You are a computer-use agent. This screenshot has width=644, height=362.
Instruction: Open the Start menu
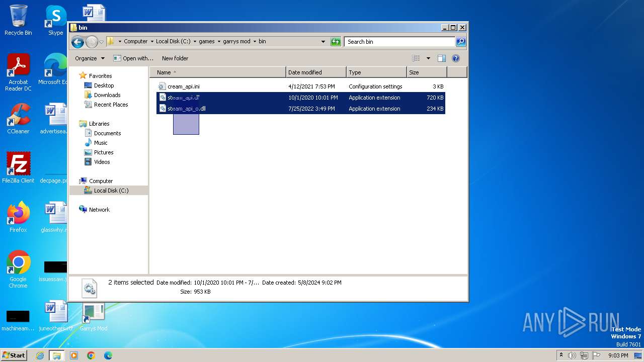[14, 355]
